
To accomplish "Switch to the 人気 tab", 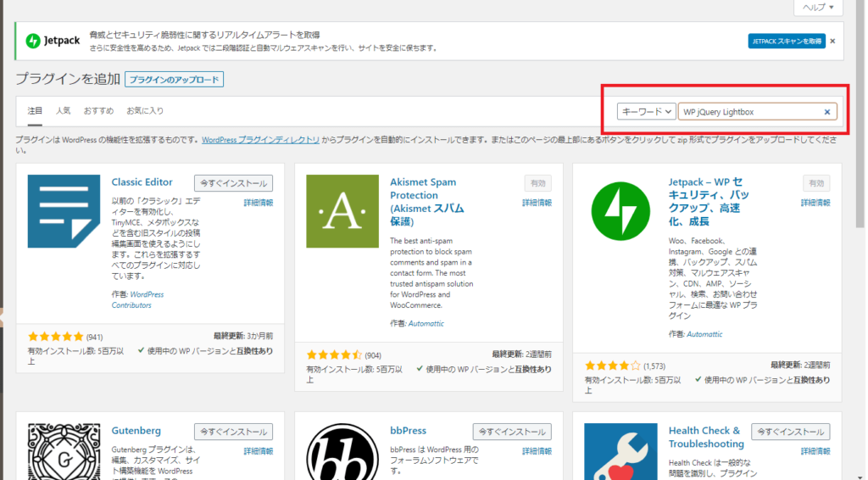I will click(63, 111).
